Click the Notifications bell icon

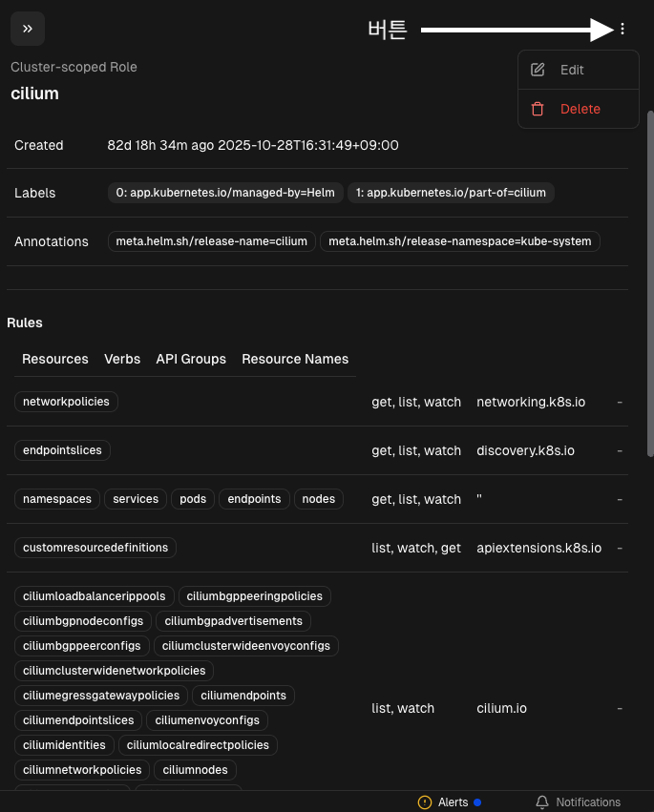[x=542, y=802]
